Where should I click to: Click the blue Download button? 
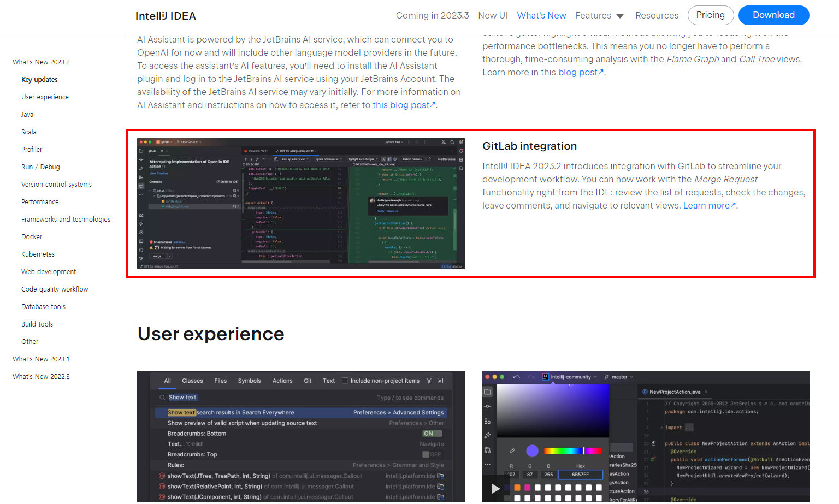773,15
